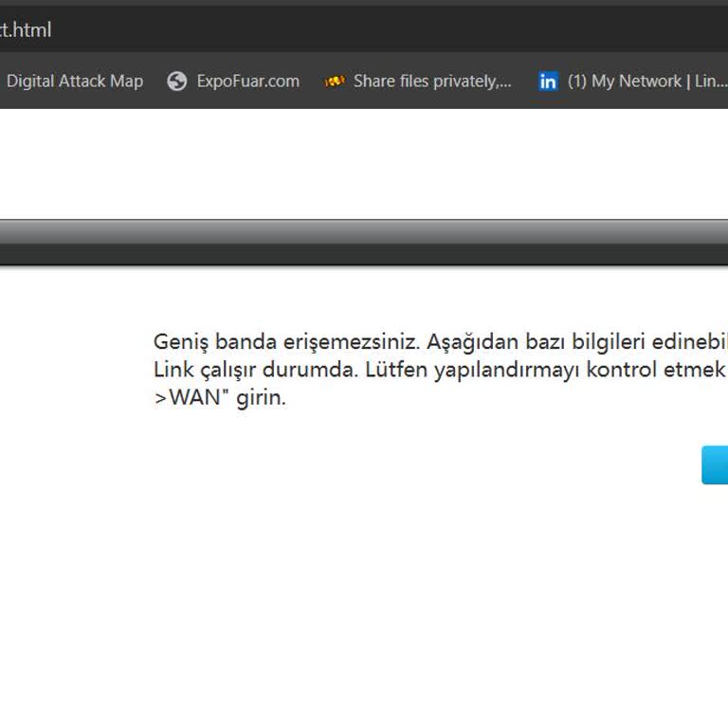The height and width of the screenshot is (728, 728).
Task: Click the text 'Geniş banda erişemezsiniz'
Action: [x=286, y=342]
